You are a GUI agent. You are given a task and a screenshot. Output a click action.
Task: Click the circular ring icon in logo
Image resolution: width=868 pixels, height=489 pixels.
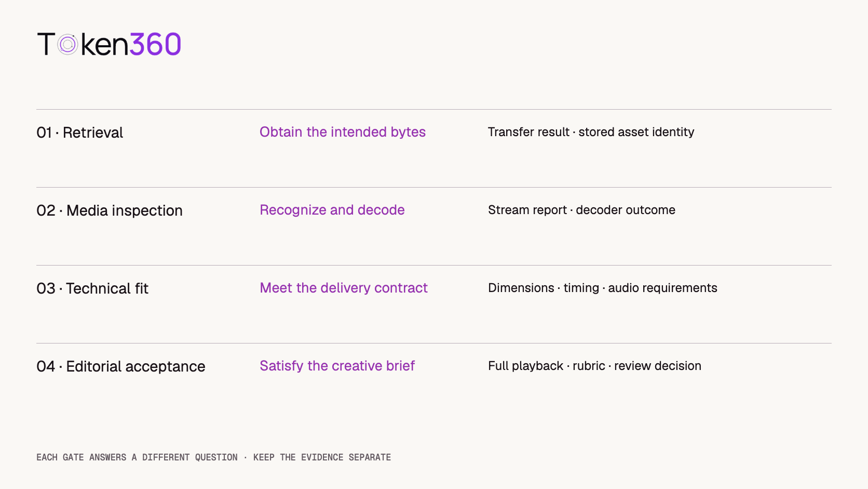pos(67,45)
